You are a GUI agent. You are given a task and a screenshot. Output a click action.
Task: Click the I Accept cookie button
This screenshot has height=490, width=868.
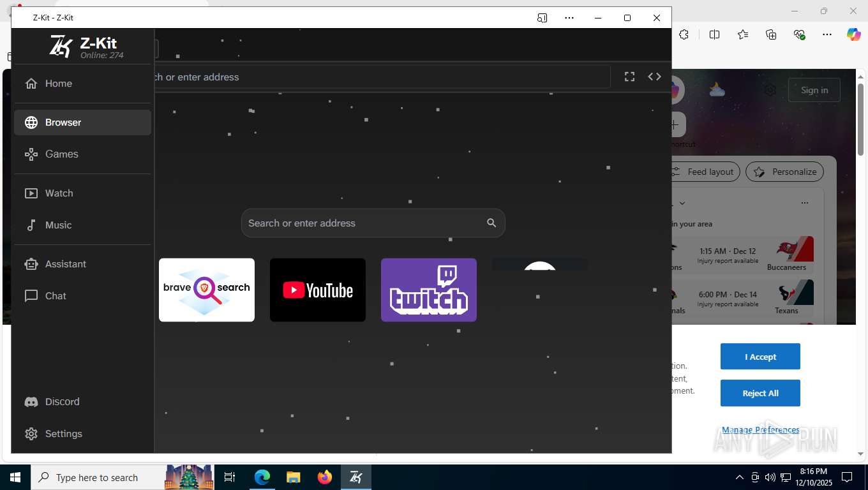pyautogui.click(x=760, y=357)
